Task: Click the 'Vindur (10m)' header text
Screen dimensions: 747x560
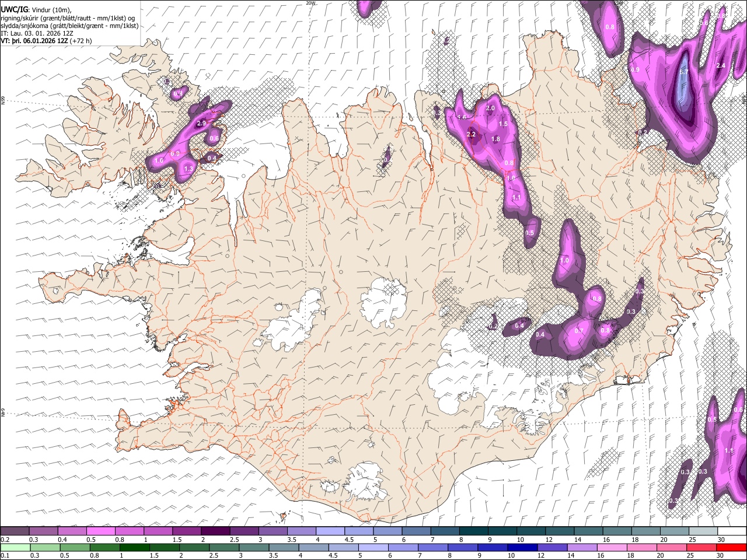Action: (50, 9)
